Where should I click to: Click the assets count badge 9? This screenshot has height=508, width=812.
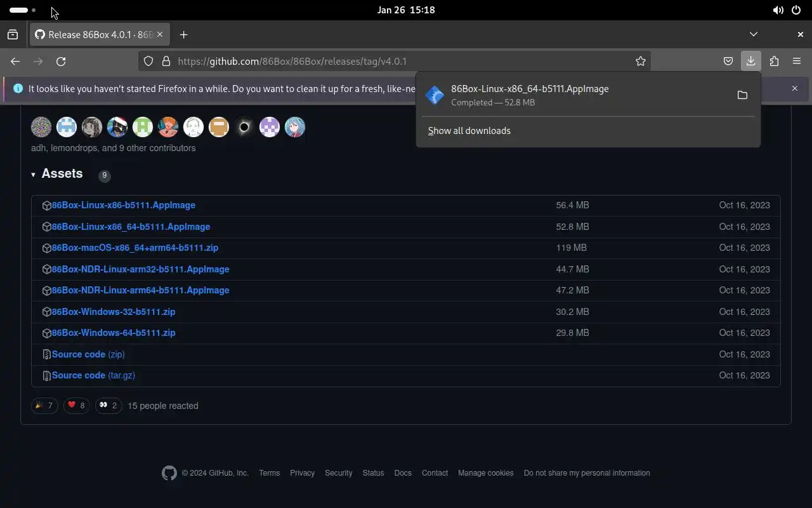tap(105, 175)
